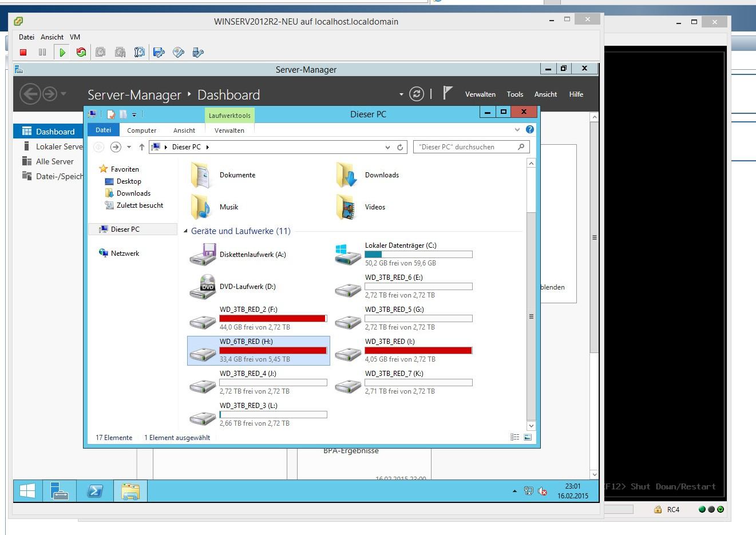Select WD_3TB_RED (I:) drive
Screen dimensions: 756x535
click(x=404, y=350)
